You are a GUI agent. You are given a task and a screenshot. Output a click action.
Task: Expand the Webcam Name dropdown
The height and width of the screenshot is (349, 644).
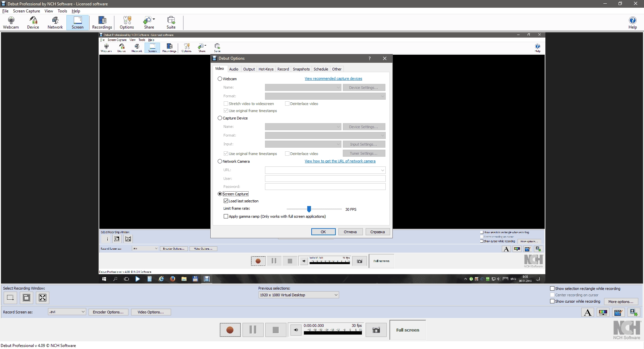click(x=303, y=88)
